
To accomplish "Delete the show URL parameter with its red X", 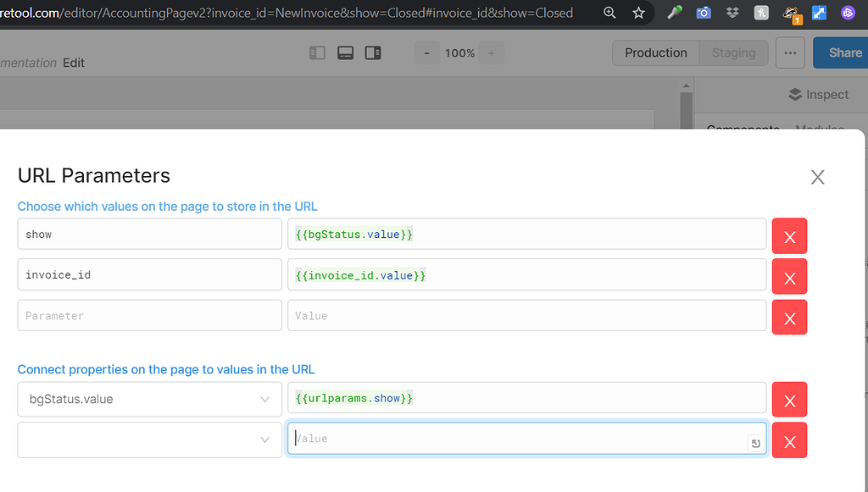I will (x=789, y=235).
